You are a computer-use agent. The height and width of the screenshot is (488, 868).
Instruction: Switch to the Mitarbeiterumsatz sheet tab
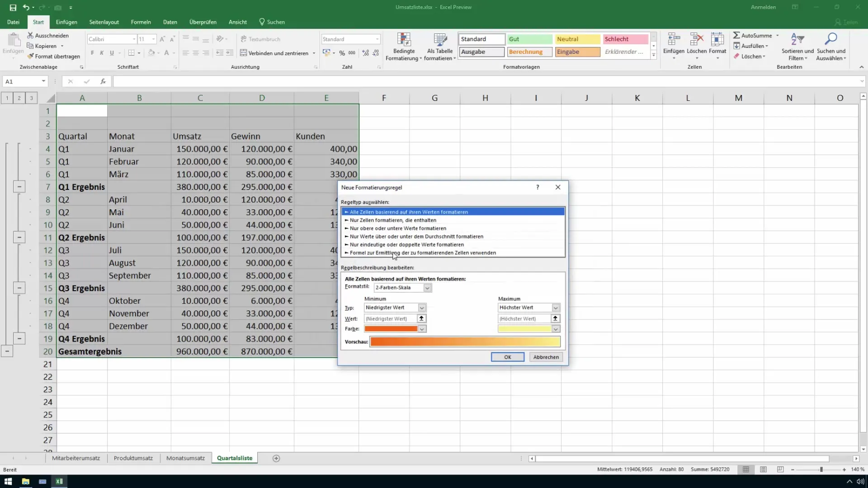[x=76, y=458]
